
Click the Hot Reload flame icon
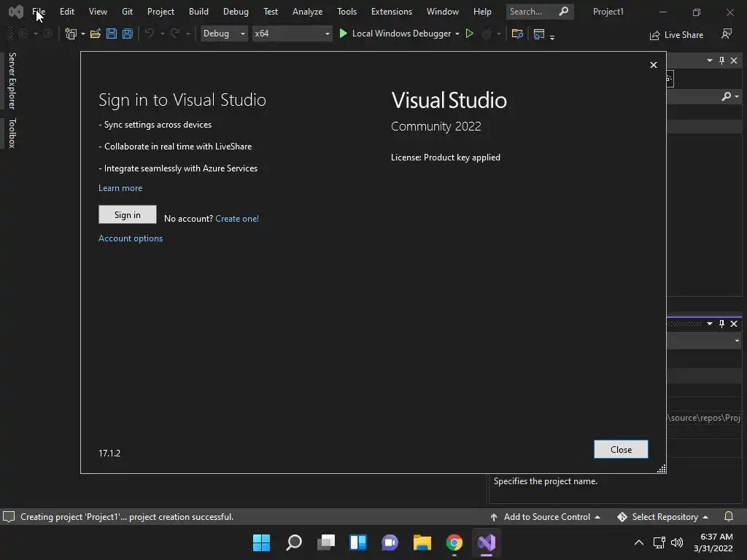[x=487, y=34]
